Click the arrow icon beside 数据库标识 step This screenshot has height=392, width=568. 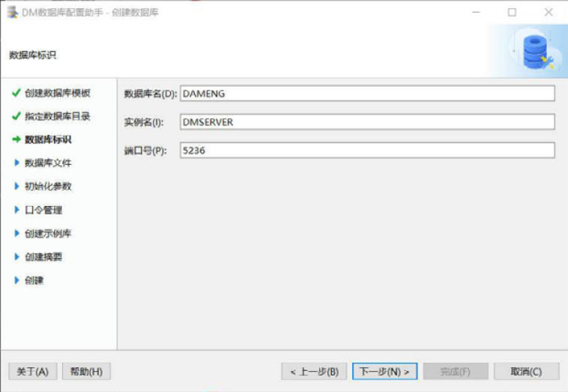point(16,139)
